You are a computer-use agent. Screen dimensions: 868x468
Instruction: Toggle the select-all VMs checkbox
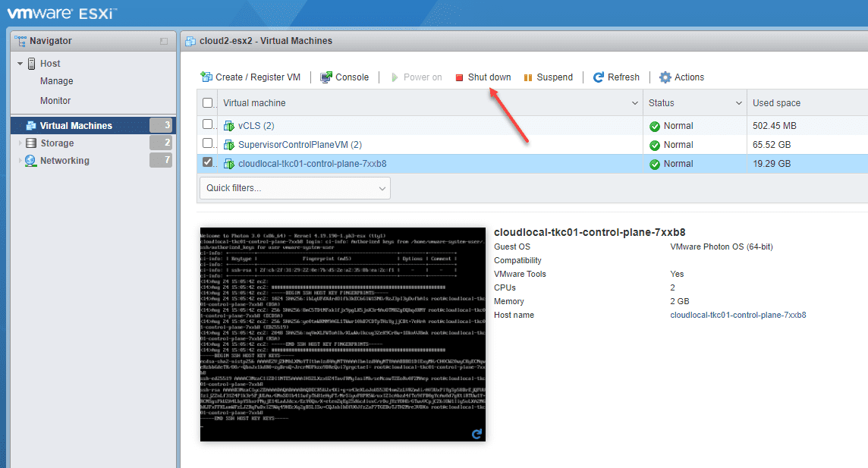208,103
